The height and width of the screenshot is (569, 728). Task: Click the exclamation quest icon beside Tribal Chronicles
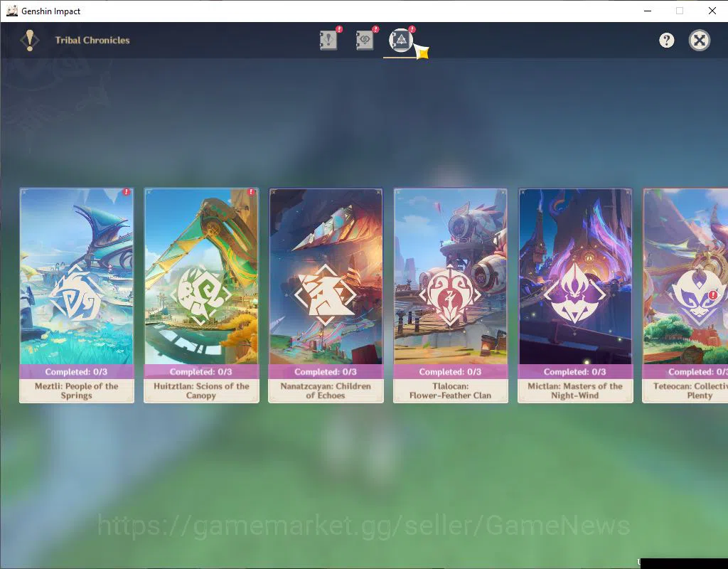coord(30,41)
